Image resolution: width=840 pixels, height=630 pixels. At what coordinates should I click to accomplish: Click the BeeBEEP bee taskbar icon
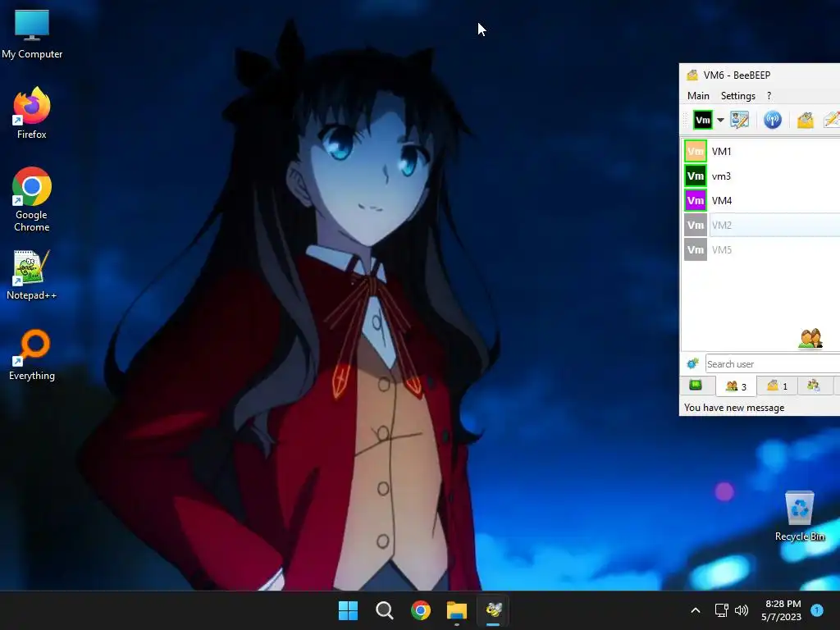point(493,610)
